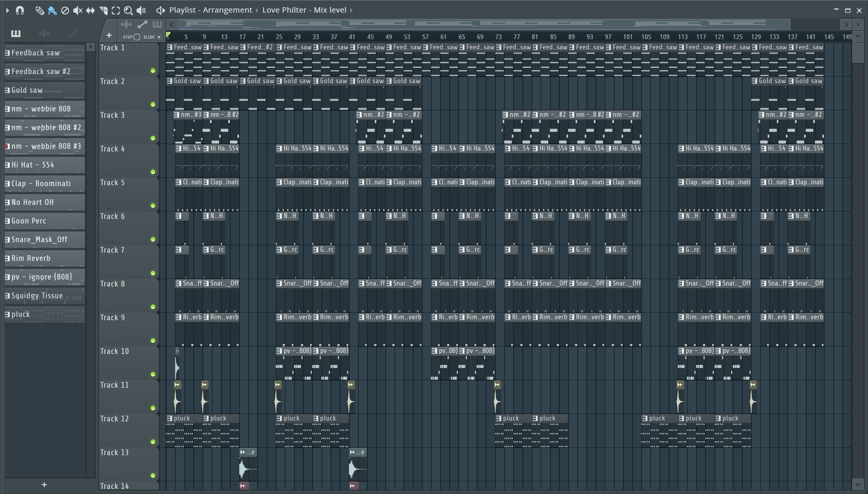Move timeline overview right with arrow
Screen dimensions: 868x494
click(x=846, y=24)
